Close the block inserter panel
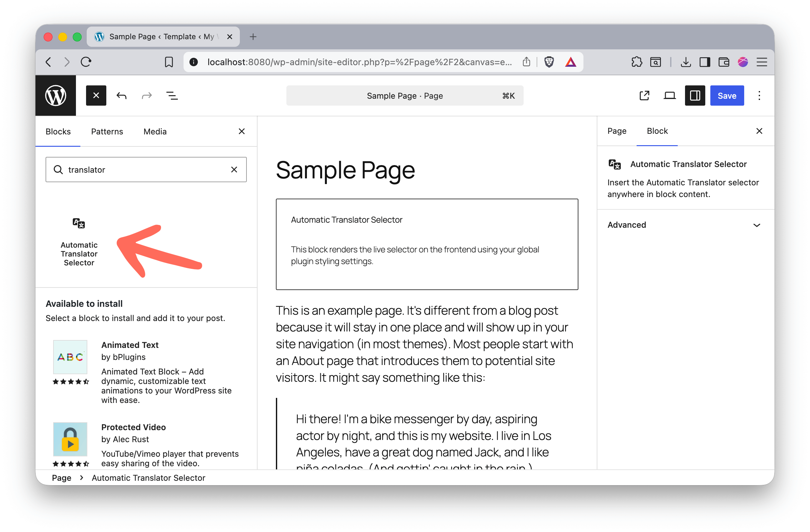This screenshot has width=810, height=532. pyautogui.click(x=242, y=131)
